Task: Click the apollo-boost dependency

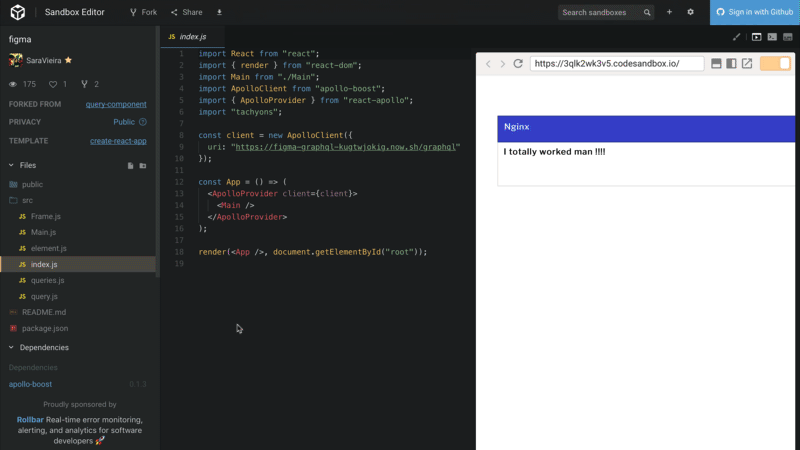Action: [30, 384]
